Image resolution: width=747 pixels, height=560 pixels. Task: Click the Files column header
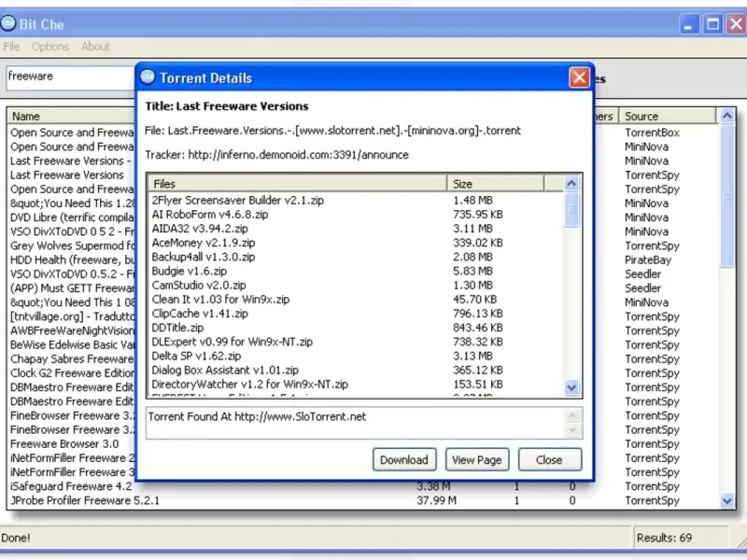298,184
